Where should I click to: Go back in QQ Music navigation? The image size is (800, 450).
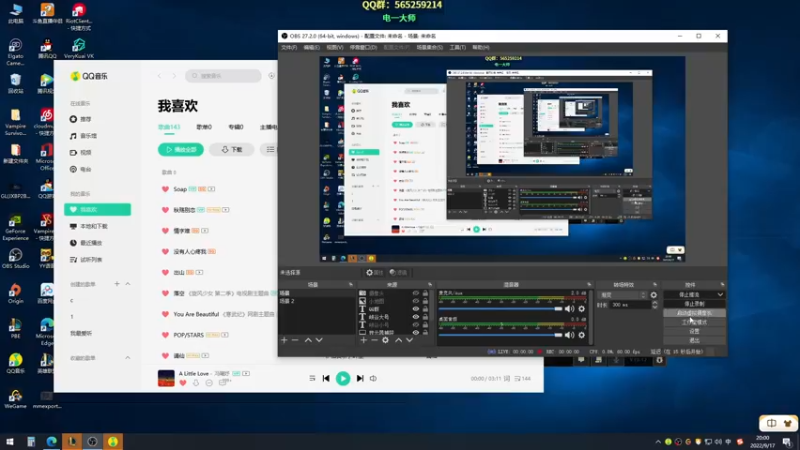(x=160, y=76)
